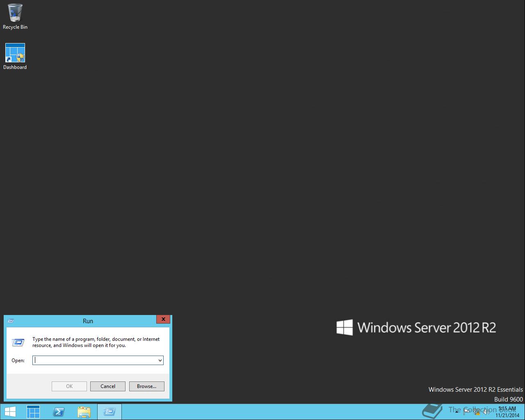Viewport: 525px width, 420px height.
Task: Open the Recycle Bin desktop icon
Action: click(x=15, y=17)
